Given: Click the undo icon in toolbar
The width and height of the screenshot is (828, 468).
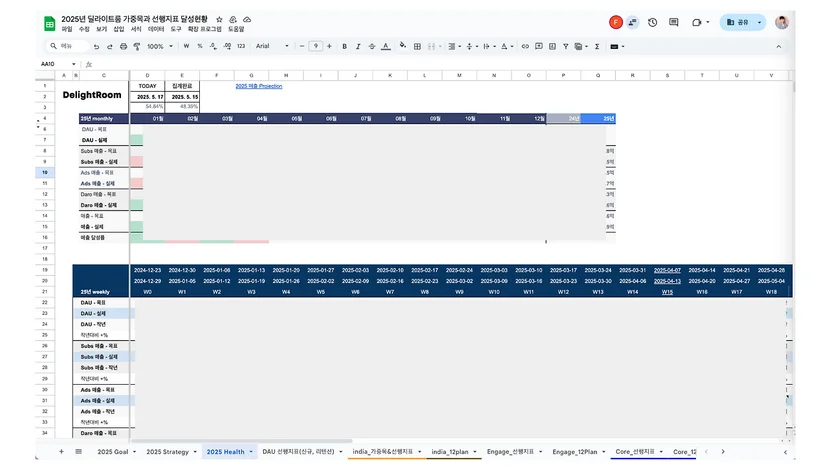Looking at the screenshot, I should tap(96, 46).
